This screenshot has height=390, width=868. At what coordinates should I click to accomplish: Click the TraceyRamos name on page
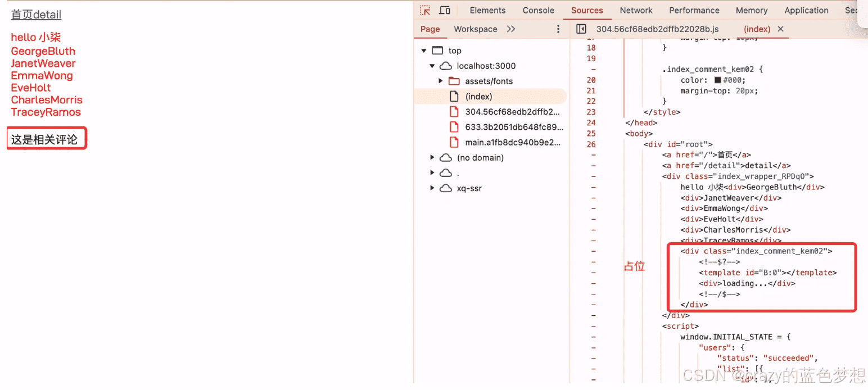(46, 112)
